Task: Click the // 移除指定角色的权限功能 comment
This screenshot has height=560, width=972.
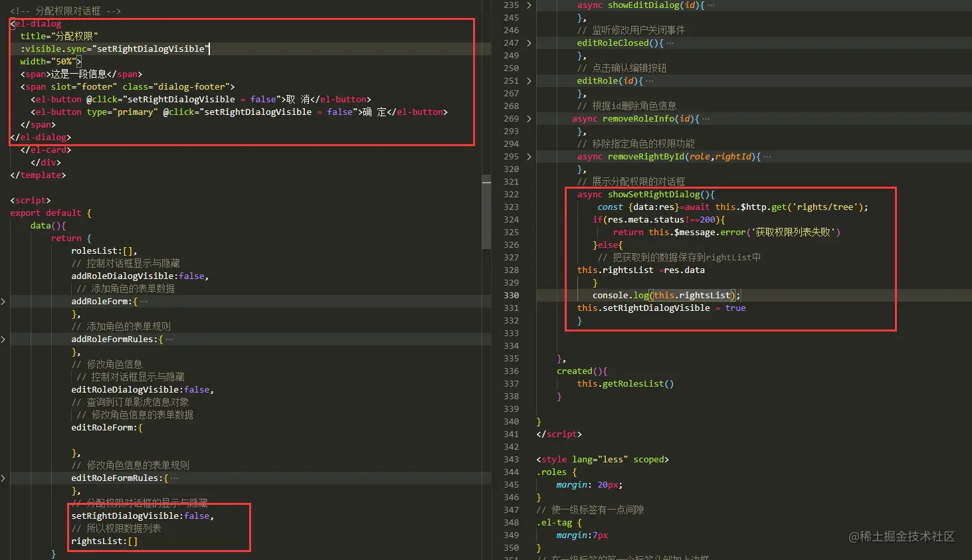Action: [636, 143]
